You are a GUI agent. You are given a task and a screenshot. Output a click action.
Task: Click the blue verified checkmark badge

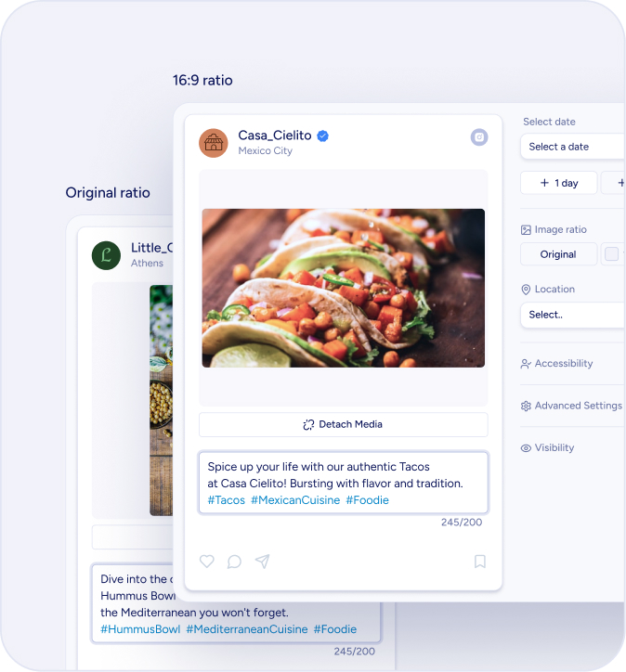click(x=323, y=136)
